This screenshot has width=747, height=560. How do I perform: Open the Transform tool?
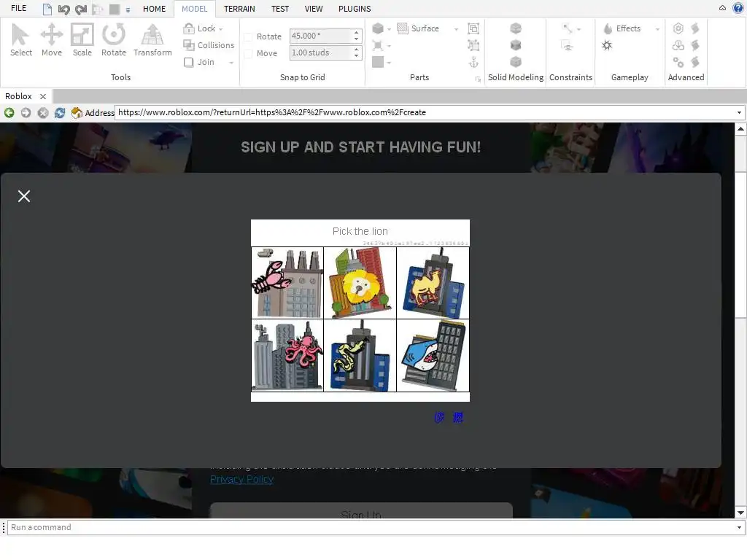[152, 40]
